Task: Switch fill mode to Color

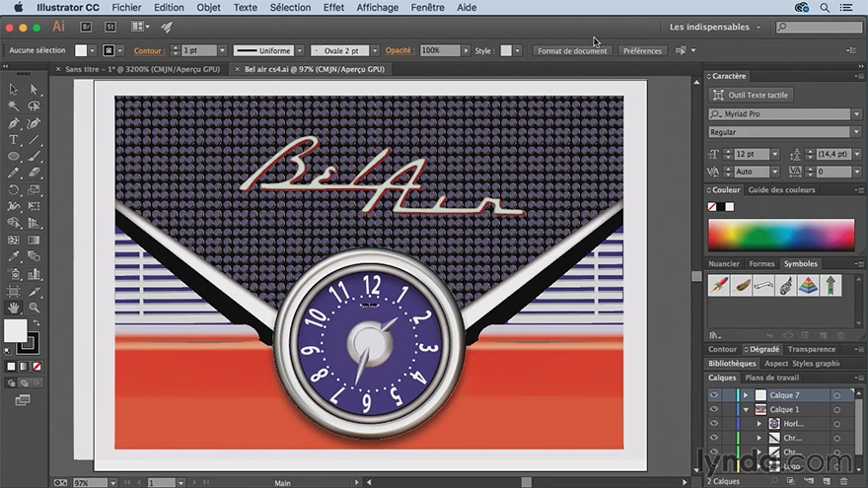Action: 11,367
